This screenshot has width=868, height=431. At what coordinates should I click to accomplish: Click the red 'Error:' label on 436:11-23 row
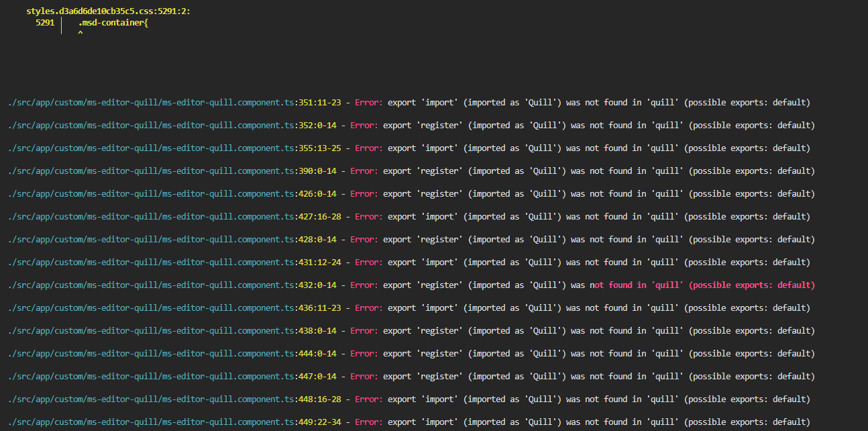[369, 308]
